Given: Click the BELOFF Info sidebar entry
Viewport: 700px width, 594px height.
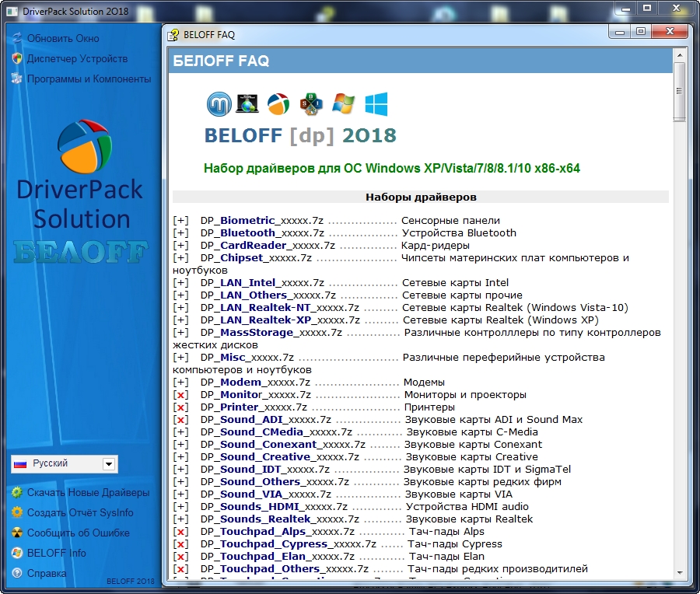Looking at the screenshot, I should point(56,554).
